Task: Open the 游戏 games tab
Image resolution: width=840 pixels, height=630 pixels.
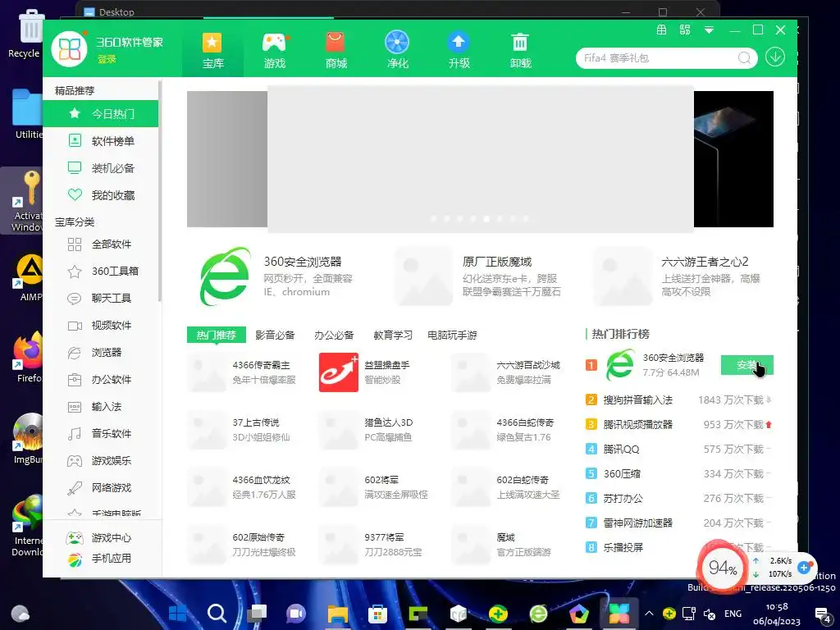Action: coord(275,50)
